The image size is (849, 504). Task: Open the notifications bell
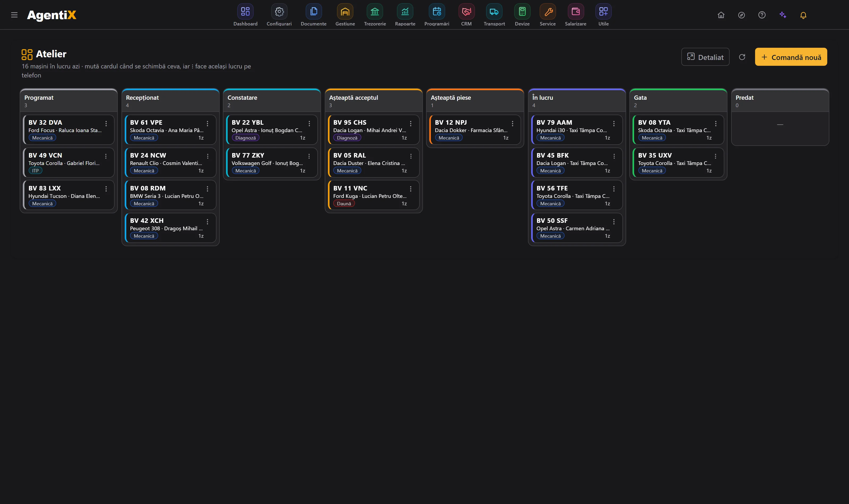[803, 15]
